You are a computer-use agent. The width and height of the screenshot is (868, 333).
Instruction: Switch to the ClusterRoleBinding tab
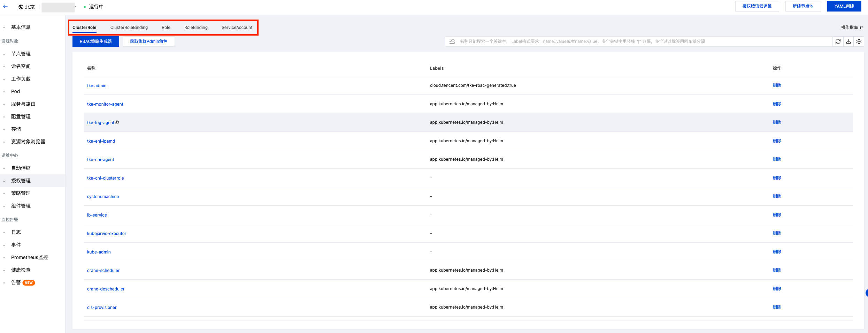coord(129,28)
